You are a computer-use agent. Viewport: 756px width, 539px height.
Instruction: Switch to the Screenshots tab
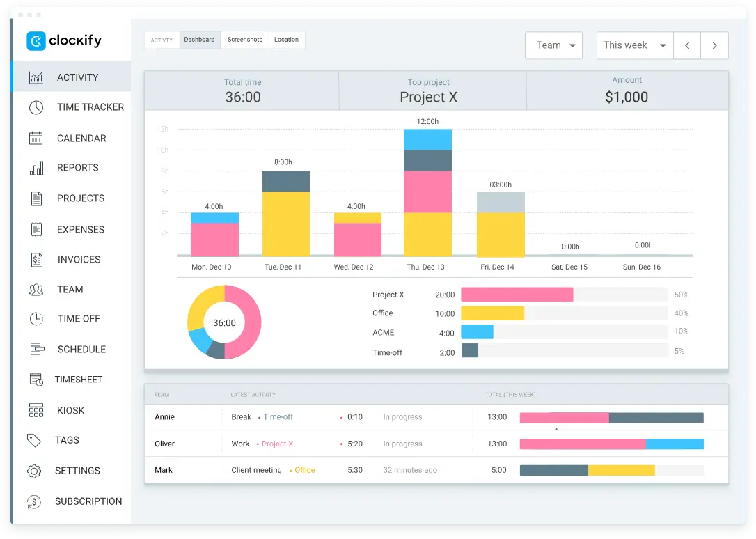point(245,40)
